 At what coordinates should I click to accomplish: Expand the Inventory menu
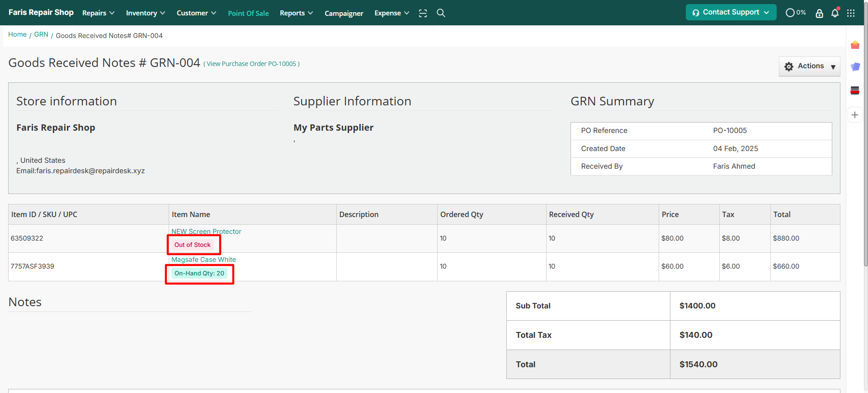(146, 13)
